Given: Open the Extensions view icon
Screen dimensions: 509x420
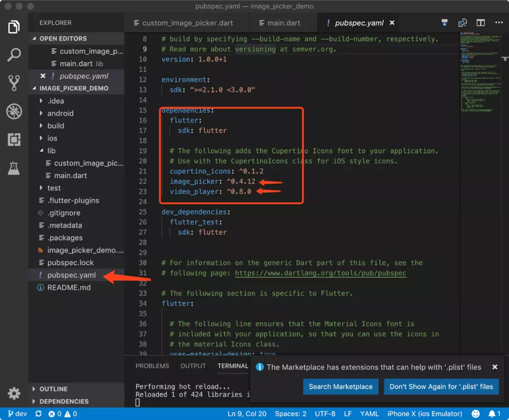Looking at the screenshot, I should pyautogui.click(x=14, y=139).
